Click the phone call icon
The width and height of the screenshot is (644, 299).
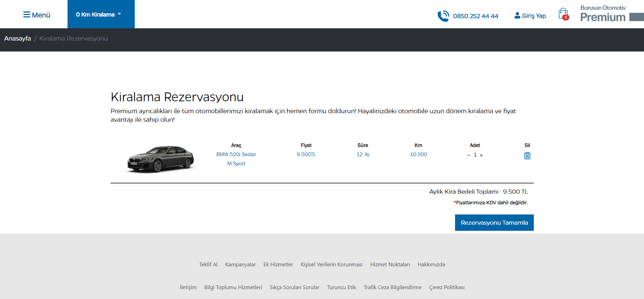click(443, 16)
